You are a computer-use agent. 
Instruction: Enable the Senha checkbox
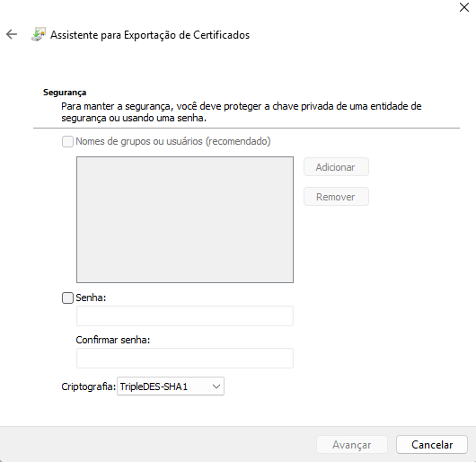(x=67, y=298)
